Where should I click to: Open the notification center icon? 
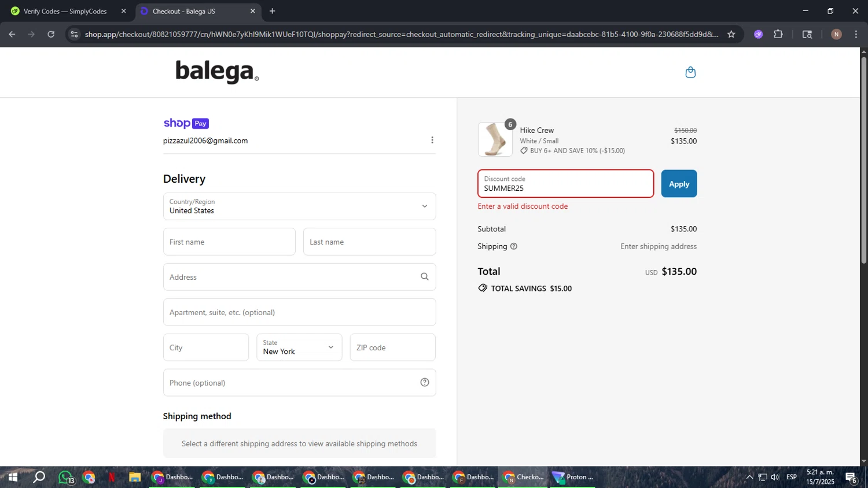[x=851, y=478]
